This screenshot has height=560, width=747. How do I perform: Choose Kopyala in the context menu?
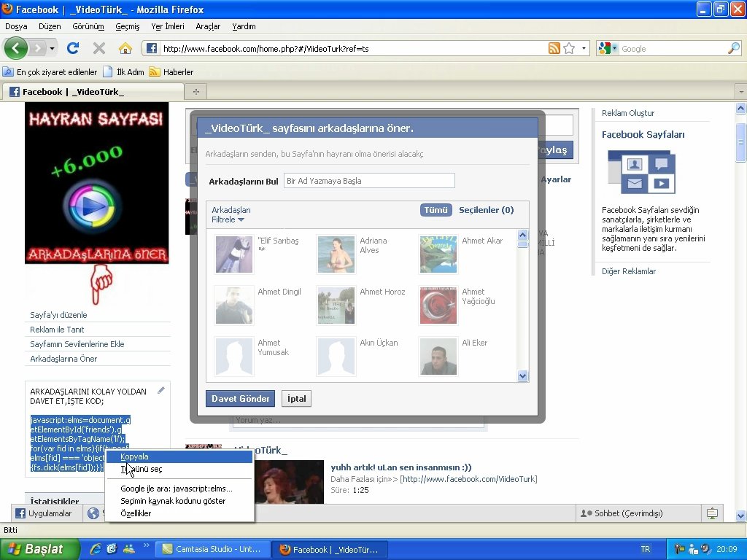click(x=179, y=456)
